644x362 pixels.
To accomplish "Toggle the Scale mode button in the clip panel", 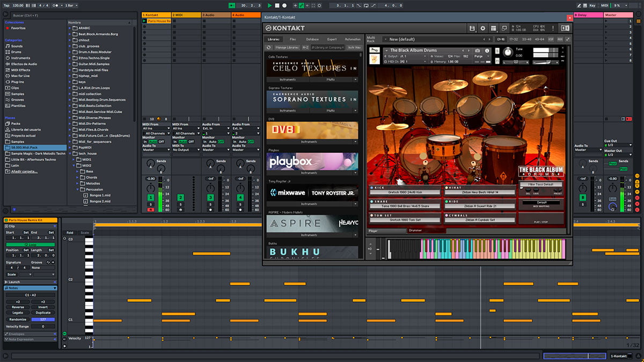I will tap(12, 274).
